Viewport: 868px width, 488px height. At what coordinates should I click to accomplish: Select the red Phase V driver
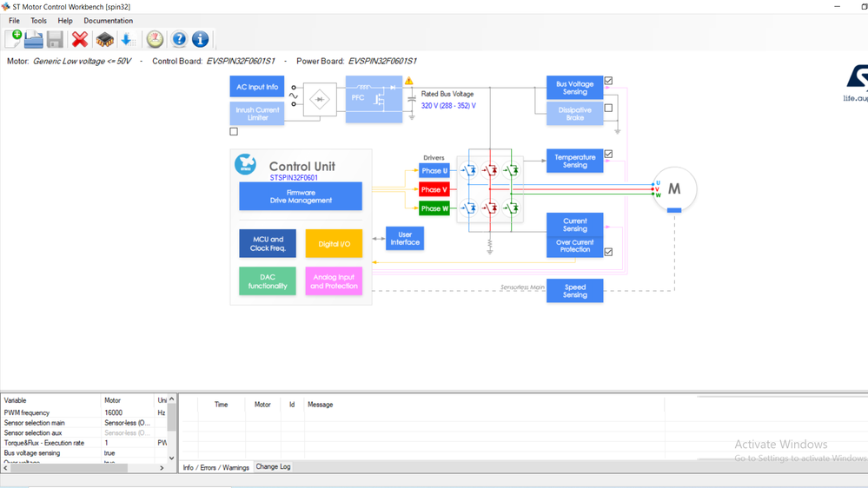(434, 190)
